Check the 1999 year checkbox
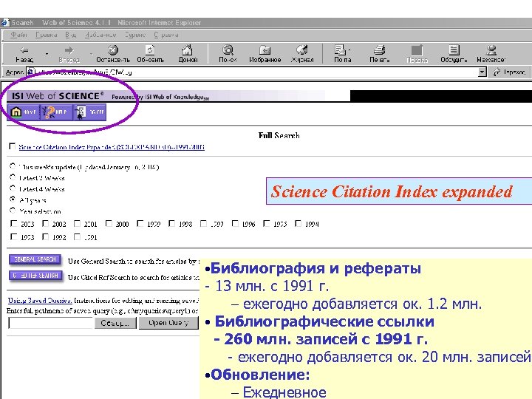Image resolution: width=532 pixels, height=399 pixels. click(x=140, y=223)
